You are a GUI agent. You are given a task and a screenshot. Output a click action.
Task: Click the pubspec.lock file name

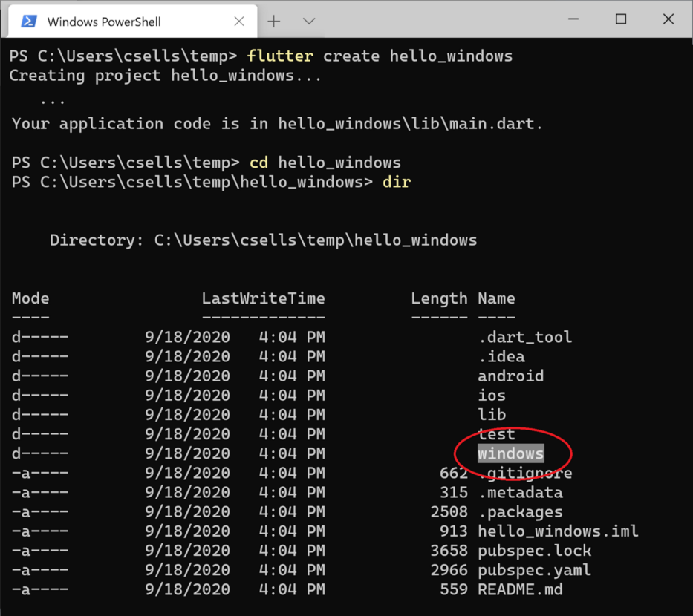(x=534, y=551)
